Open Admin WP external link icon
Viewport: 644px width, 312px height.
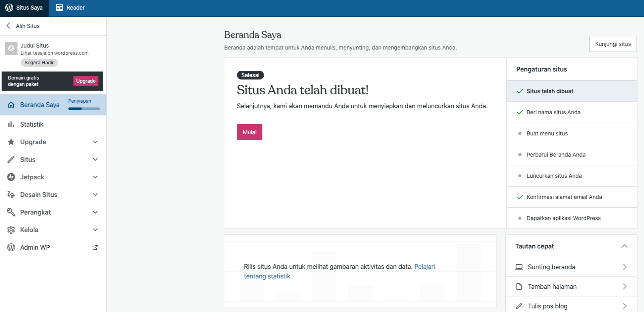[x=95, y=248]
